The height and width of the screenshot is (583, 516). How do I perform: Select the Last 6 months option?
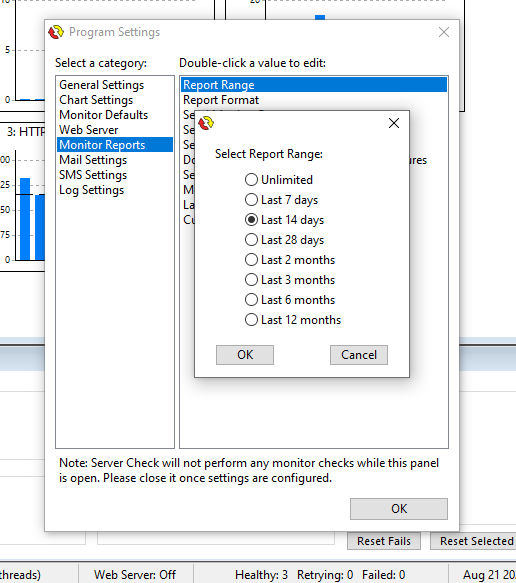coord(251,300)
